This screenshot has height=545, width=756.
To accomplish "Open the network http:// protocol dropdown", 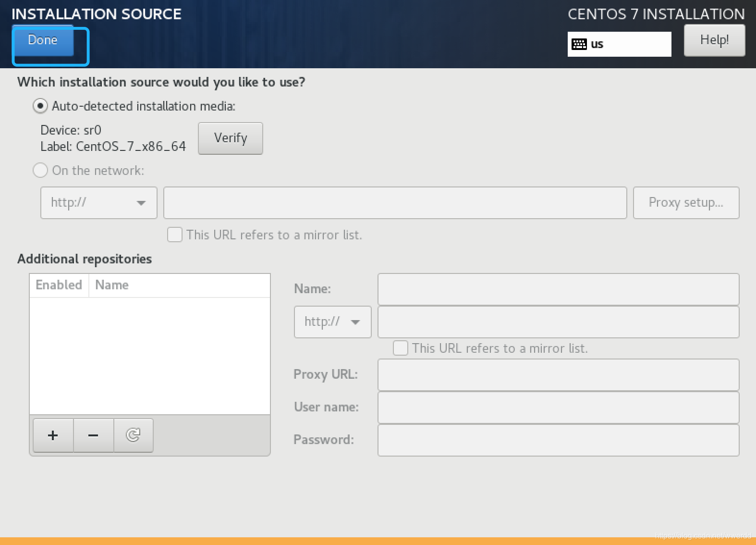I will coord(99,203).
